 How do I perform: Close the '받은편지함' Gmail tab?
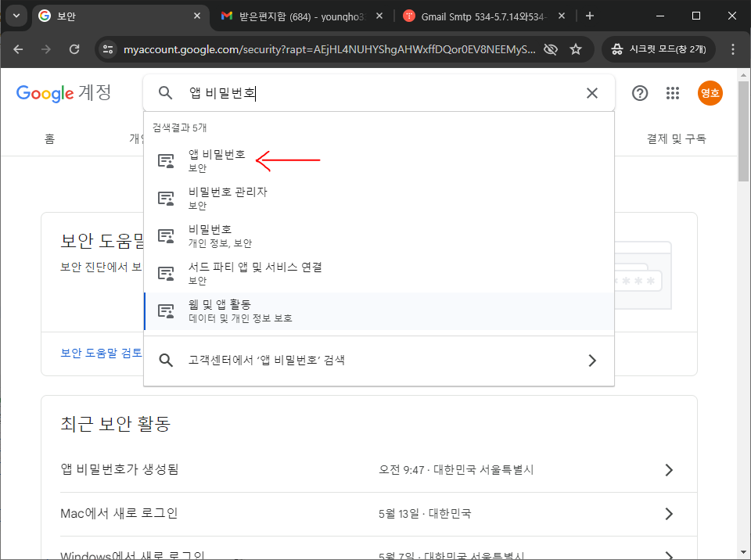[379, 16]
